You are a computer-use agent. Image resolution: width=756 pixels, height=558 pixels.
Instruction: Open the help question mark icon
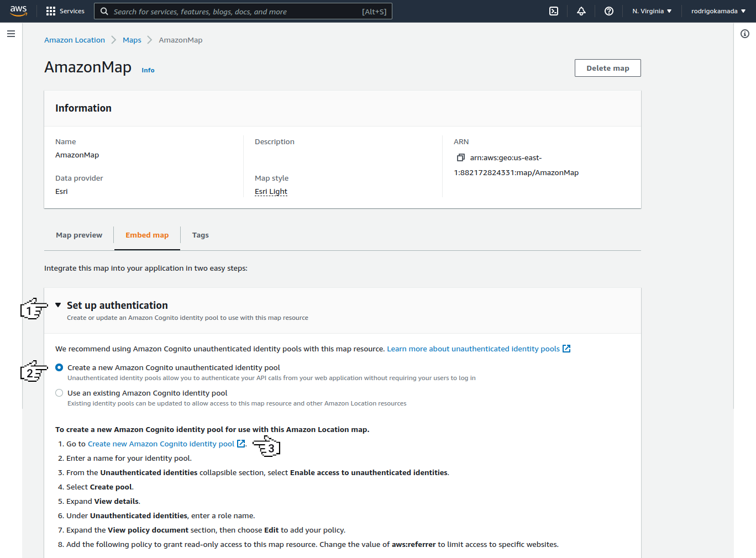(x=609, y=11)
